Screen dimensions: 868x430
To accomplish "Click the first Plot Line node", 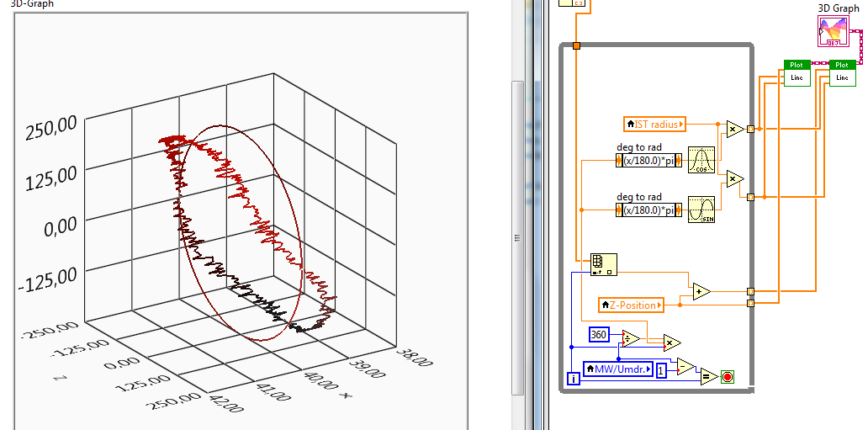I will tap(797, 72).
